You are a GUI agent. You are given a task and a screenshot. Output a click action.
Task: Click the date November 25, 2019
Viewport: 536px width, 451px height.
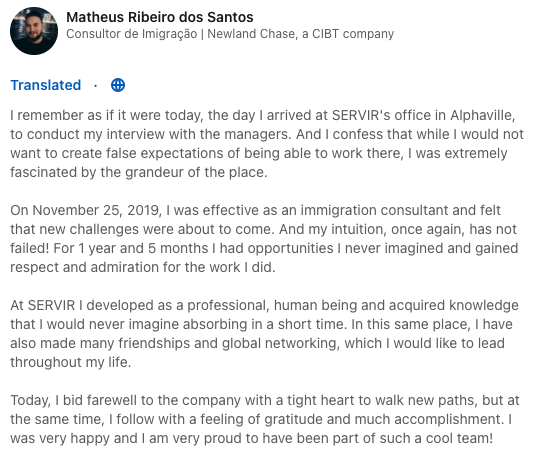pos(96,210)
